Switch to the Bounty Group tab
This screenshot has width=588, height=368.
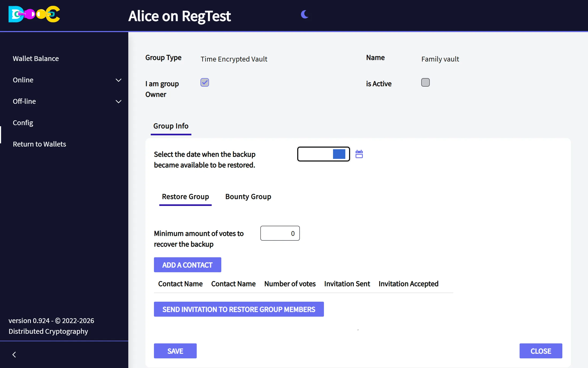pos(248,197)
